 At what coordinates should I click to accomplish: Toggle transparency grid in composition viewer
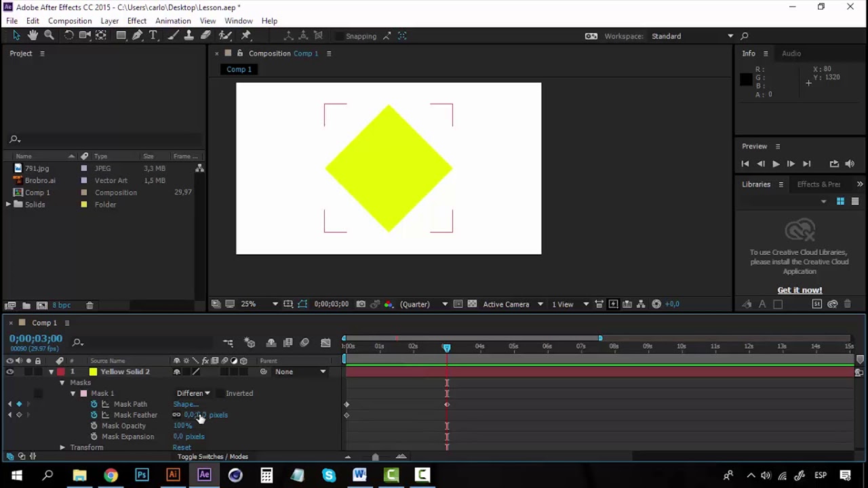click(x=472, y=304)
